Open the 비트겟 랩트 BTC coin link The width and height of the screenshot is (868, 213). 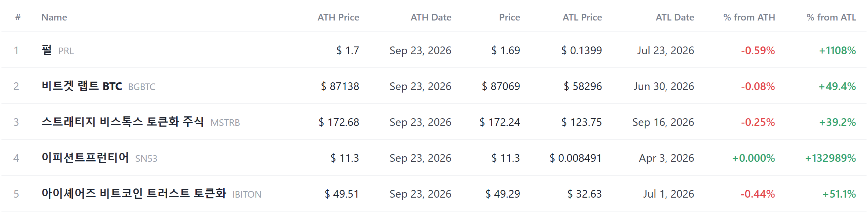click(x=82, y=86)
